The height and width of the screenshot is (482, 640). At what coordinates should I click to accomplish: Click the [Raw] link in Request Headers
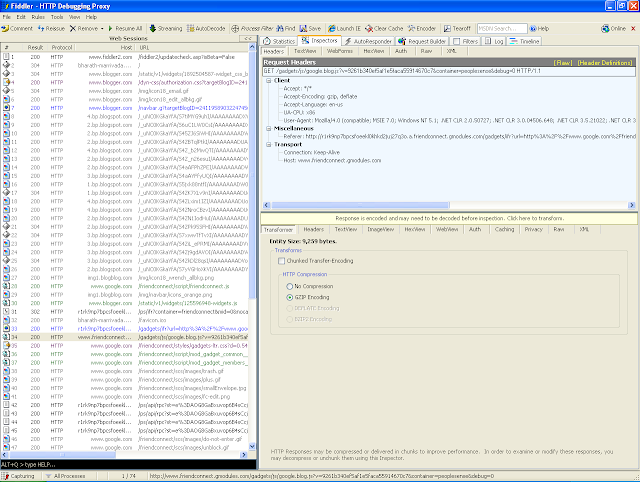coord(563,63)
